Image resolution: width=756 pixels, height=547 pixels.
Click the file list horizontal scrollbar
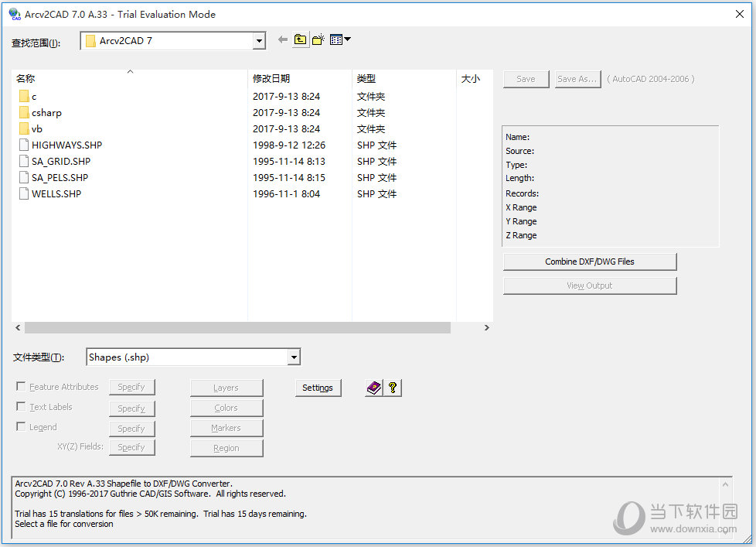[237, 327]
